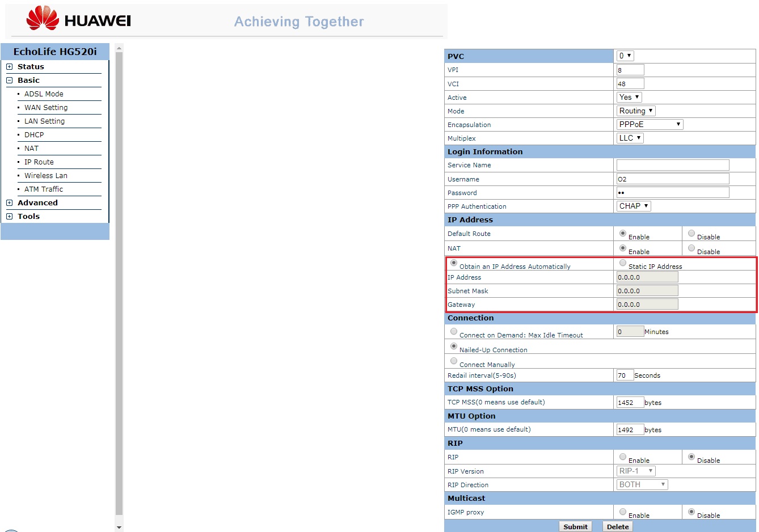The height and width of the screenshot is (532, 759).
Task: Enable RIP with the radio button
Action: click(x=623, y=457)
